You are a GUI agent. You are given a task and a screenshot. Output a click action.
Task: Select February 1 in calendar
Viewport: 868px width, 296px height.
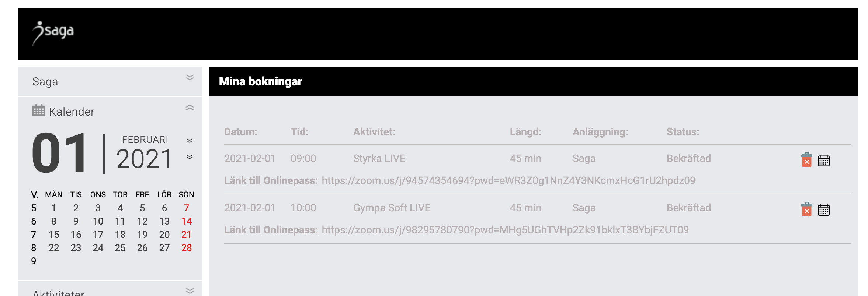(x=54, y=208)
